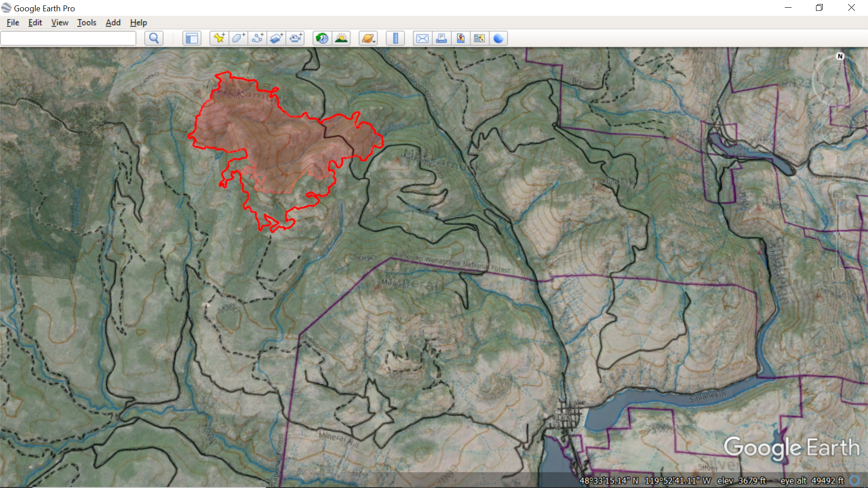This screenshot has height=488, width=868.
Task: Toggle historical imagery clock icon
Action: tap(322, 38)
